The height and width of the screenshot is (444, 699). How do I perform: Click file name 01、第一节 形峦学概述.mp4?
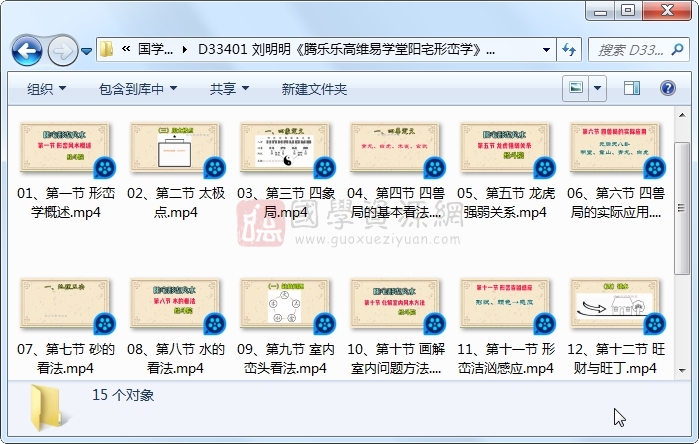coord(66,202)
